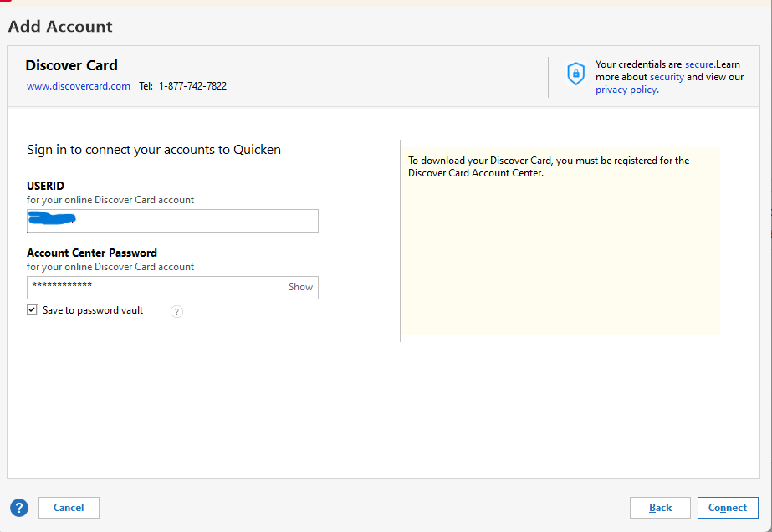
Task: Show the hidden Account Center password
Action: [x=300, y=287]
